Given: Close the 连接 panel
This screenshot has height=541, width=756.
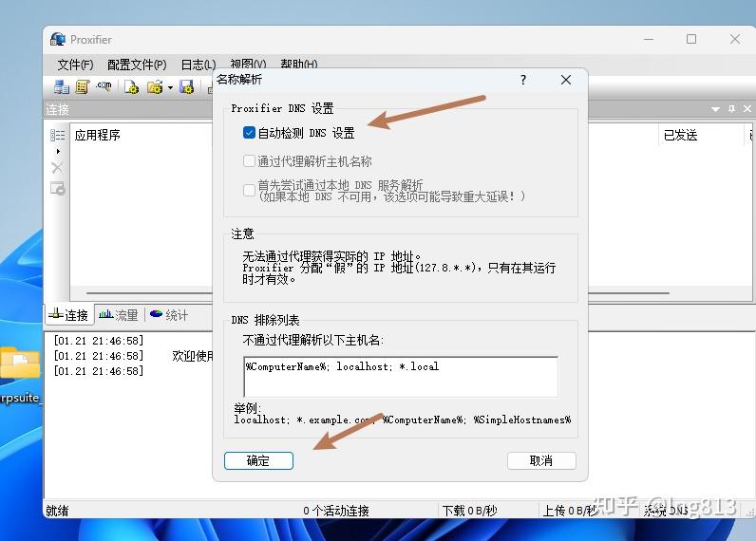Looking at the screenshot, I should click(x=747, y=109).
